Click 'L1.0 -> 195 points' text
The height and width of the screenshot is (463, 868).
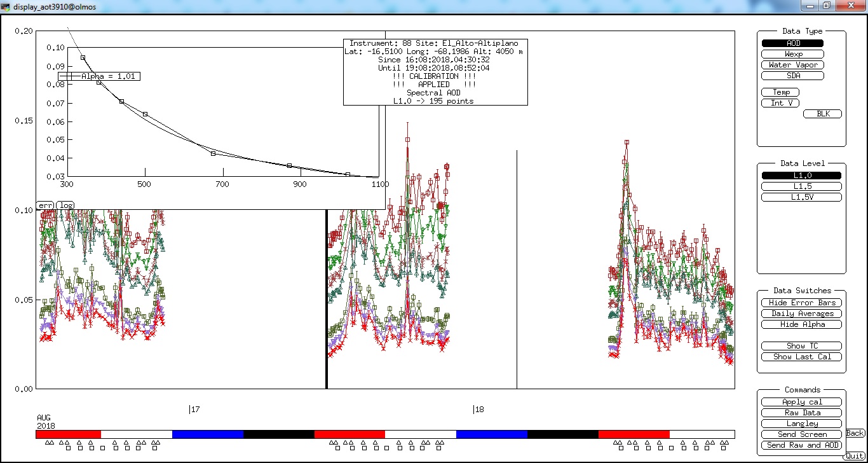[x=433, y=101]
